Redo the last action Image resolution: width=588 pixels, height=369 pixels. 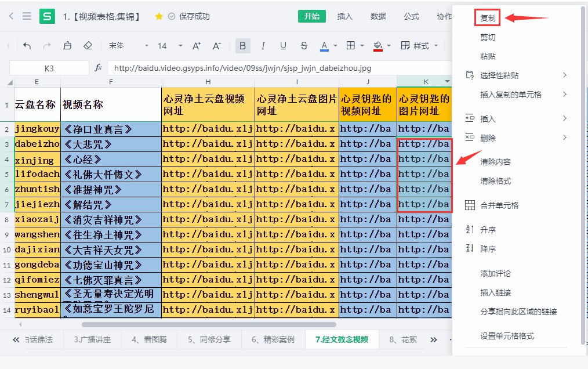click(x=47, y=46)
